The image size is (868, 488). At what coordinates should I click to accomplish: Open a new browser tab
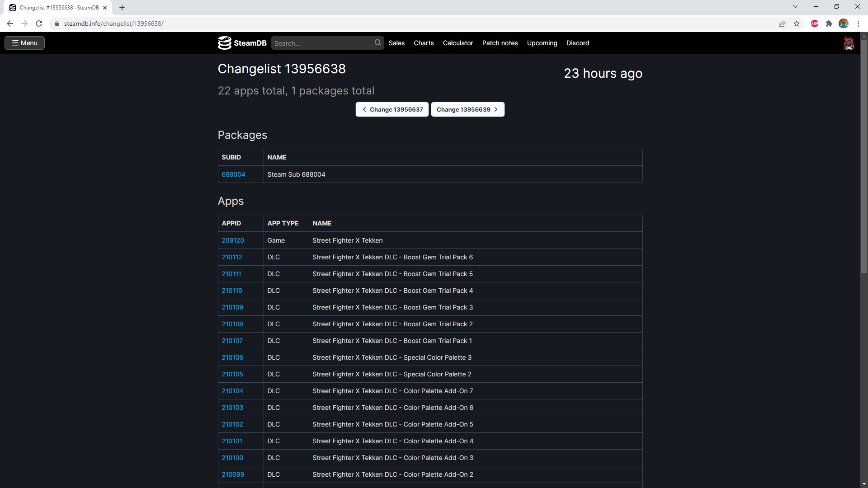pyautogui.click(x=122, y=8)
